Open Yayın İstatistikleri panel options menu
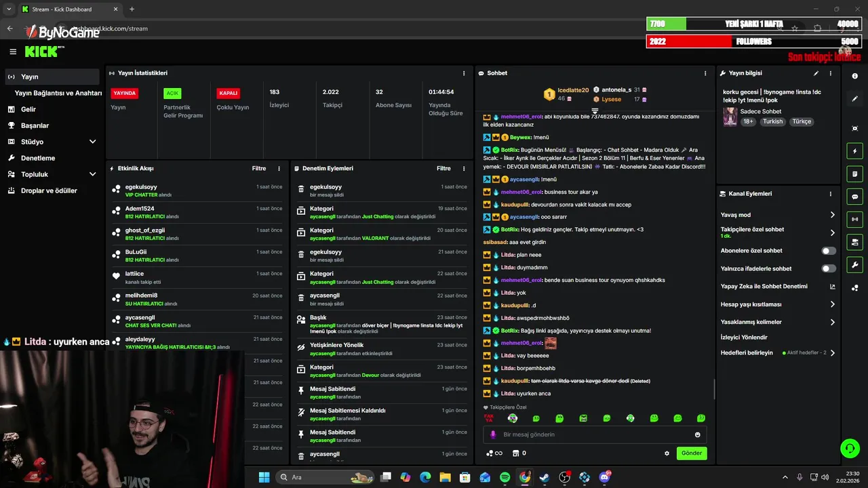The image size is (868, 488). pyautogui.click(x=464, y=73)
